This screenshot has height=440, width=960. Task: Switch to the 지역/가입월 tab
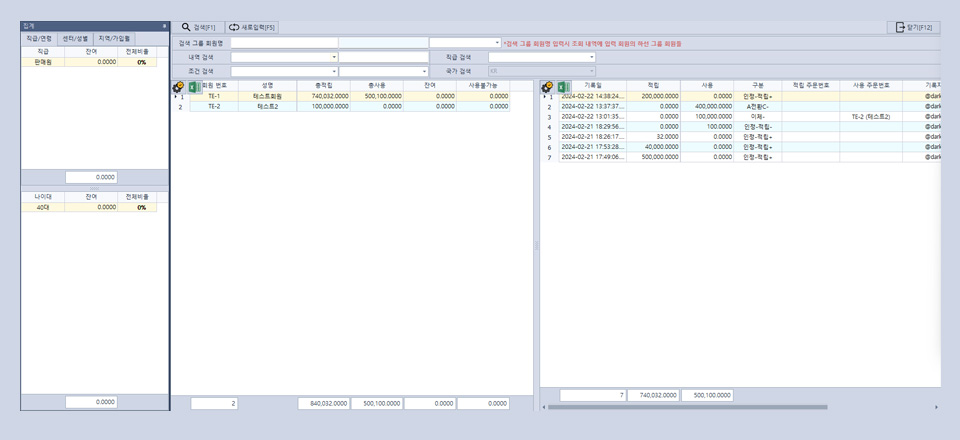point(112,38)
